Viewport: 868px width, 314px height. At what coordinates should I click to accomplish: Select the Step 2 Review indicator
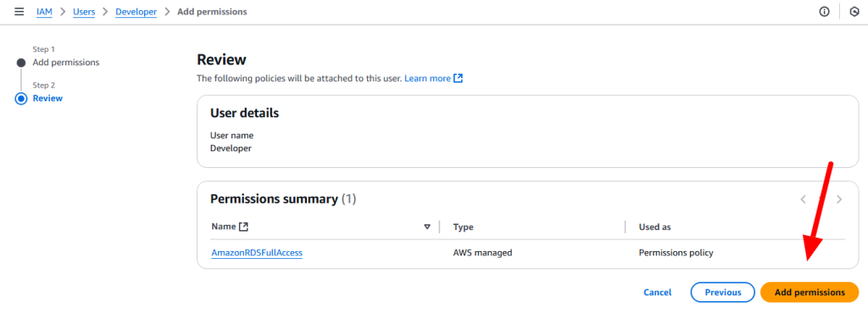pyautogui.click(x=21, y=98)
